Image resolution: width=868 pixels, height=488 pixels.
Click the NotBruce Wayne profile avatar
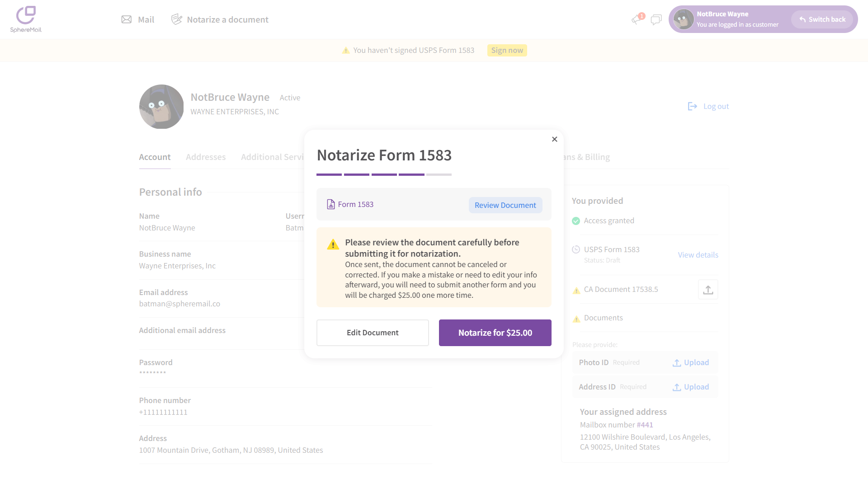(161, 107)
